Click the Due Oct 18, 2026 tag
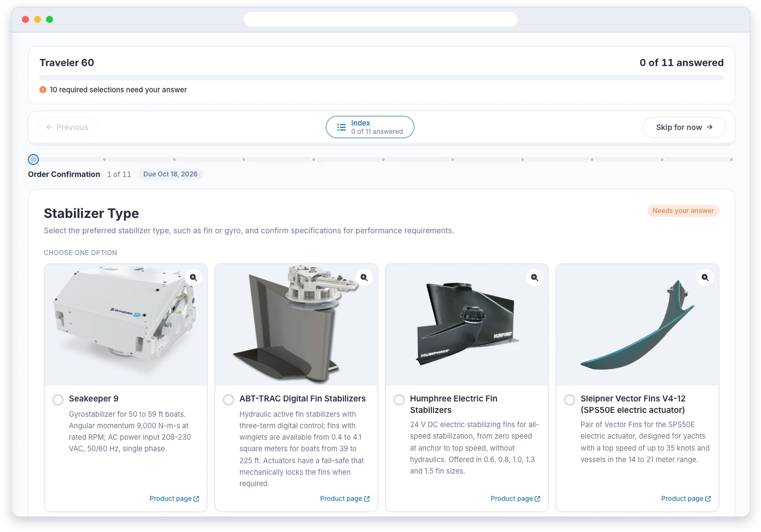The width and height of the screenshot is (761, 532). coord(170,174)
